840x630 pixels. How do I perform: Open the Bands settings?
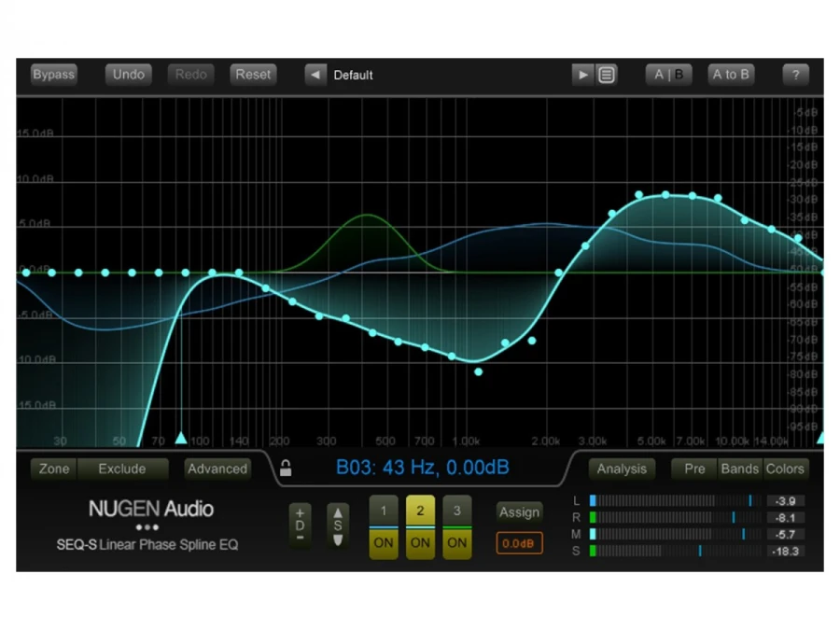(x=740, y=469)
